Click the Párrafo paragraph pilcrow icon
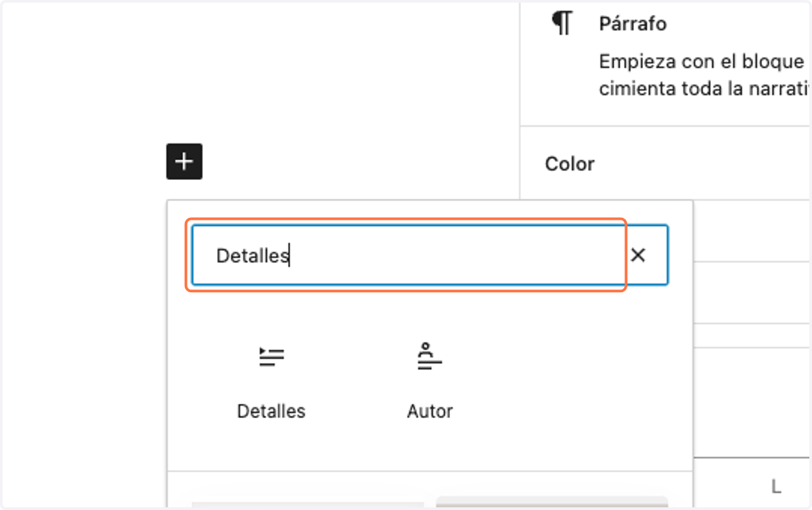Screen dimensions: 812x510 (x=562, y=23)
